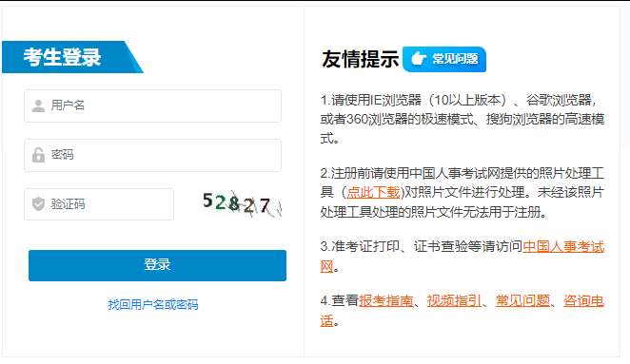Focus the 密码 input field
The width and height of the screenshot is (630, 364).
pyautogui.click(x=152, y=155)
